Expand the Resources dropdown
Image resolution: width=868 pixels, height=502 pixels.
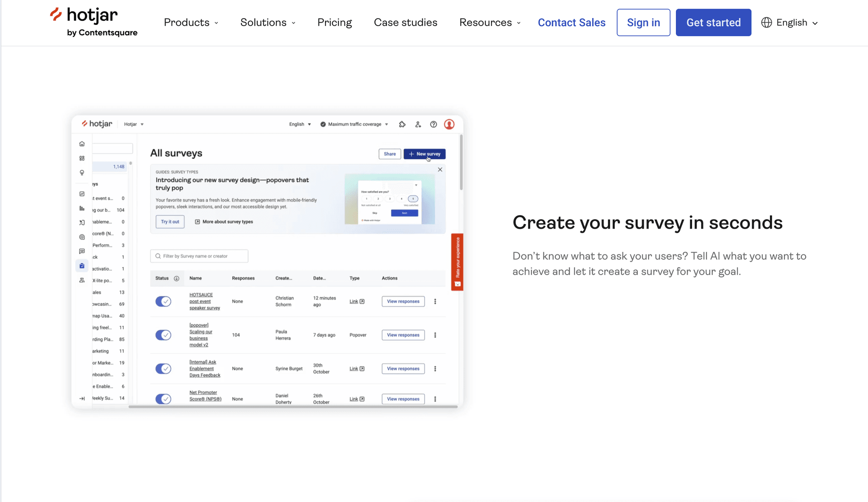coord(490,23)
